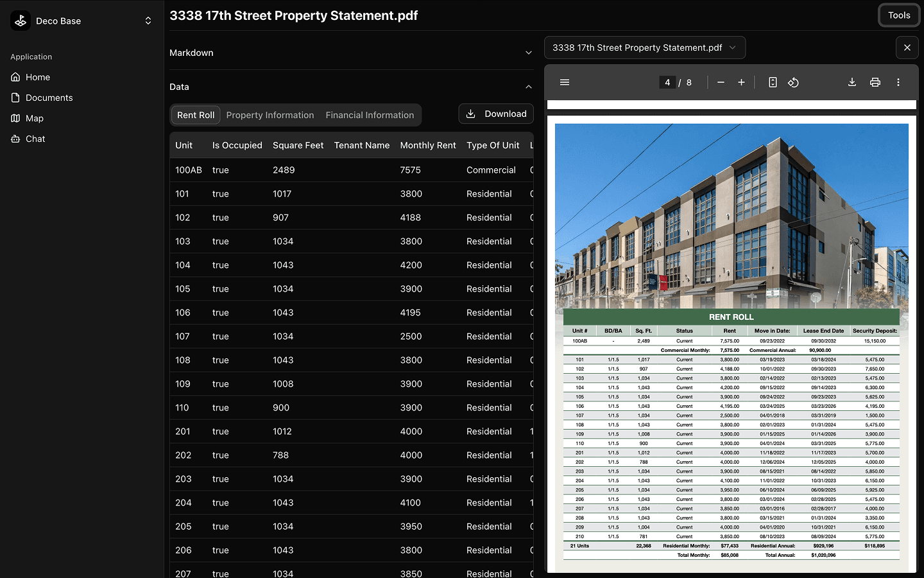The height and width of the screenshot is (578, 924).
Task: Click the document title heading
Action: point(293,15)
